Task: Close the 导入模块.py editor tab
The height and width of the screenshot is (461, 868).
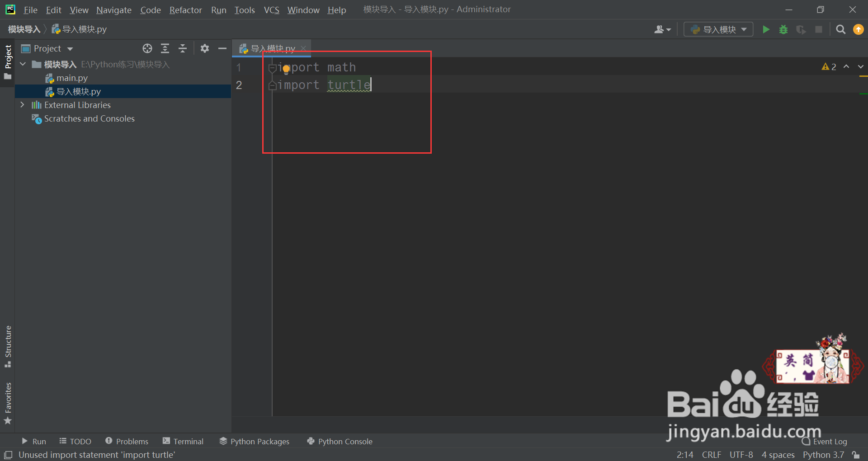Action: (x=303, y=48)
